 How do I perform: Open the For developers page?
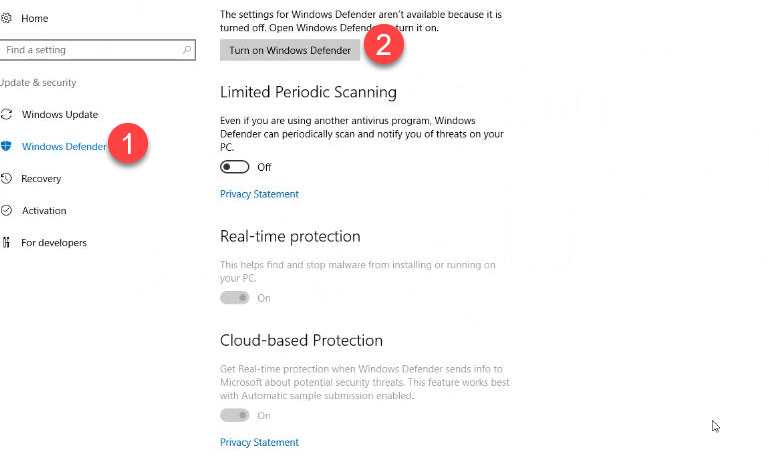point(54,243)
